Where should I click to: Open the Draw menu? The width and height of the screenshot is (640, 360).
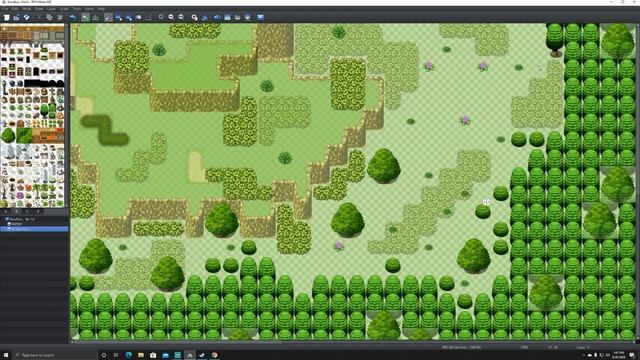pyautogui.click(x=39, y=9)
